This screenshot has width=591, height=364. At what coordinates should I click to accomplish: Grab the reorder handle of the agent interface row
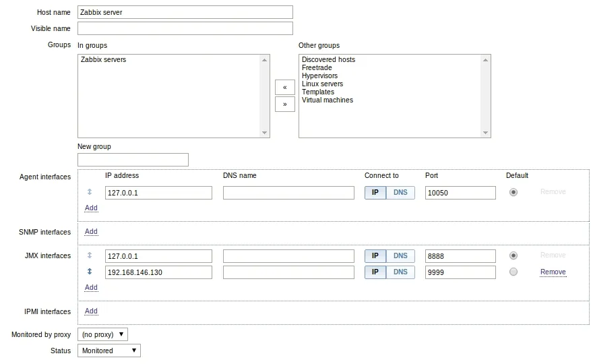(90, 192)
